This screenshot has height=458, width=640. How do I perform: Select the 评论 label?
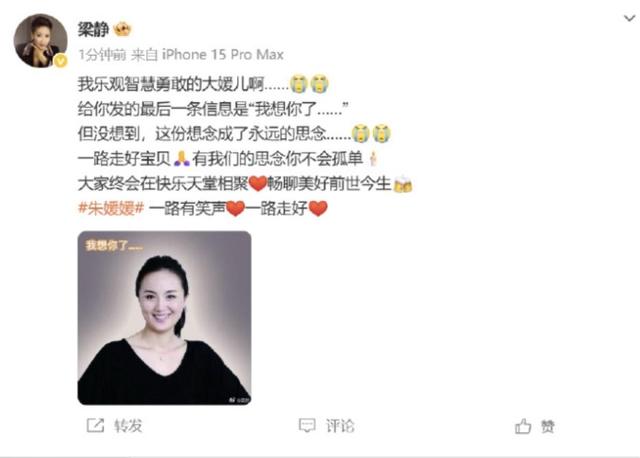pos(340,426)
